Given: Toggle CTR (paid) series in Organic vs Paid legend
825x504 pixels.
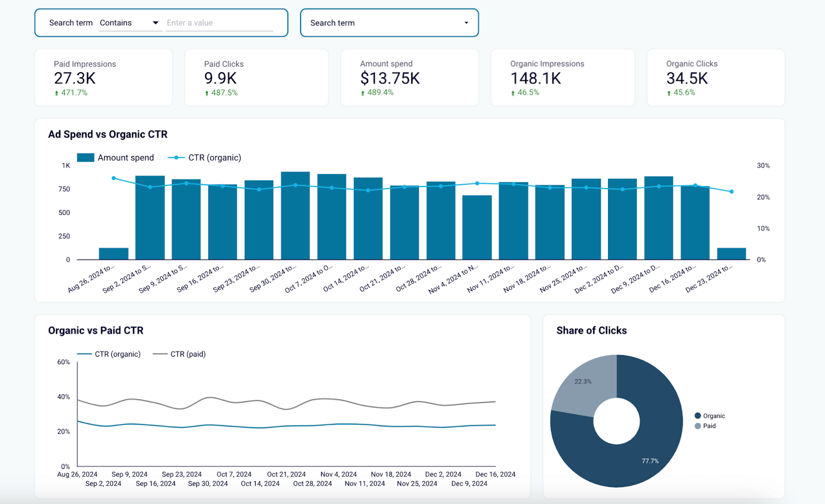Looking at the screenshot, I should (179, 354).
